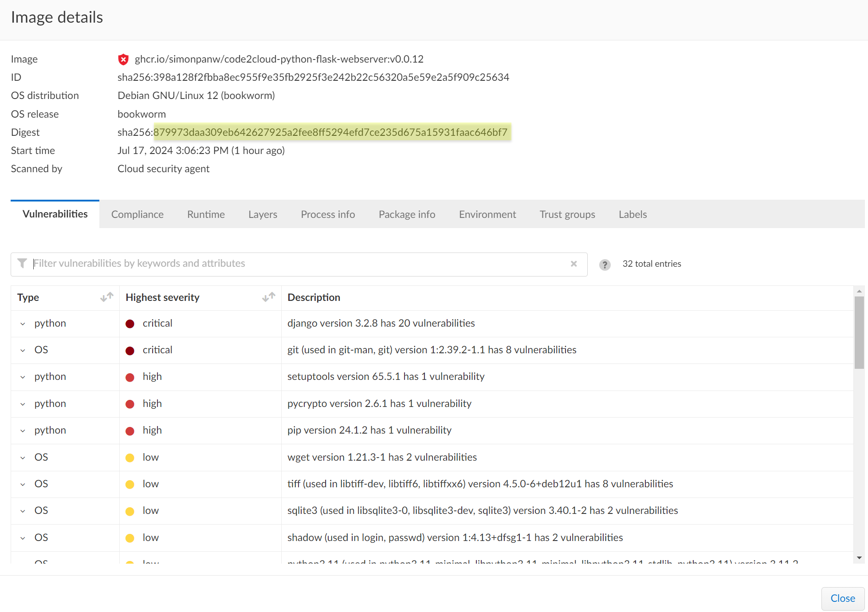Close the Image details dialog
The width and height of the screenshot is (868, 612).
click(843, 598)
